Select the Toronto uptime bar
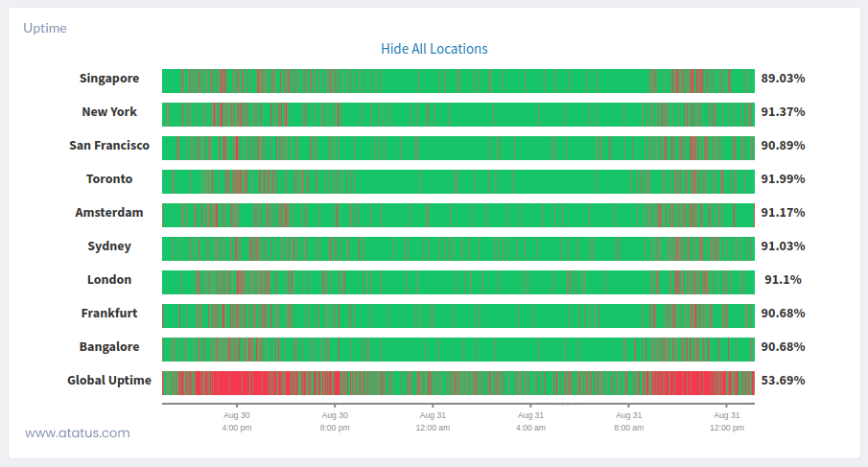This screenshot has height=467, width=868. coord(458,181)
